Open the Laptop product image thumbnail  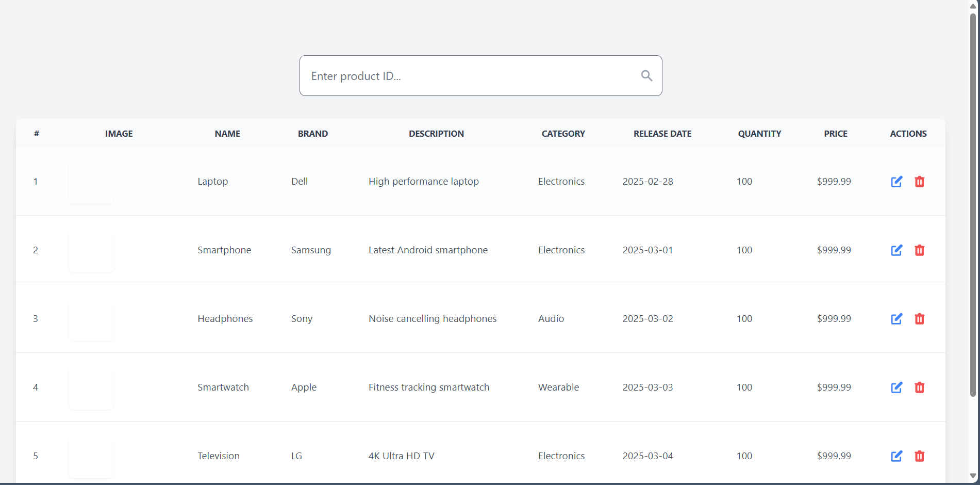point(91,182)
